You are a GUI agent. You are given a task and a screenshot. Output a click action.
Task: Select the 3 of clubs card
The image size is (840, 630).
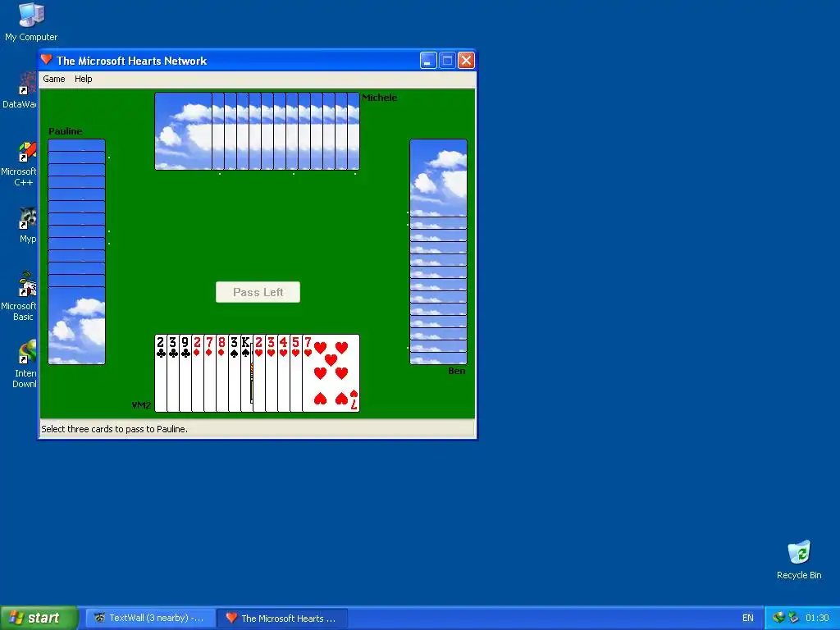pos(172,373)
